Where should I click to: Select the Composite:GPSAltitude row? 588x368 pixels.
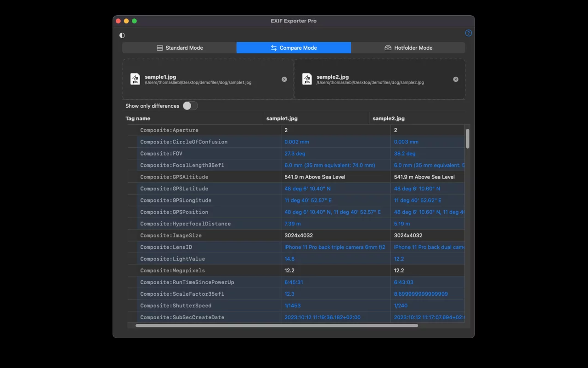click(174, 177)
